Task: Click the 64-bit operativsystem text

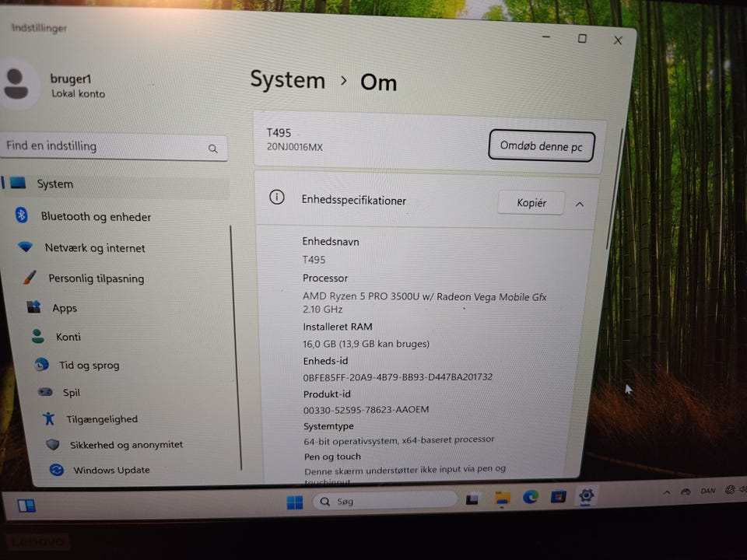Action: click(398, 440)
